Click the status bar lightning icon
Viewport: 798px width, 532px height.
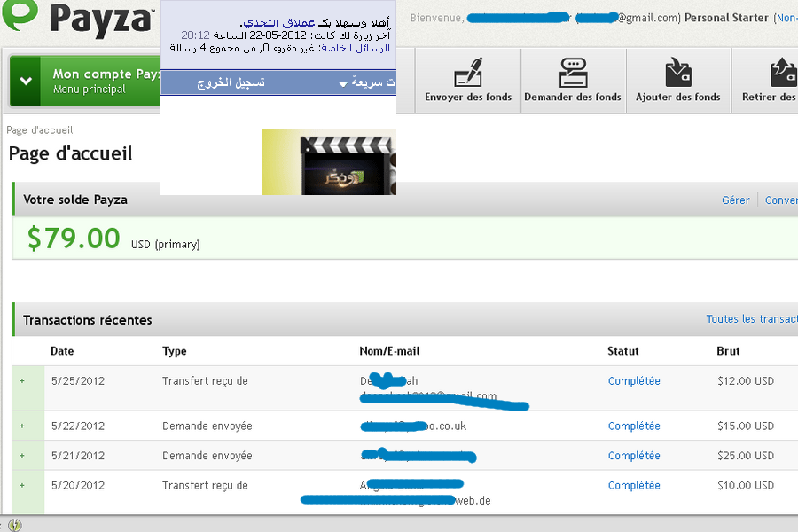[15, 525]
